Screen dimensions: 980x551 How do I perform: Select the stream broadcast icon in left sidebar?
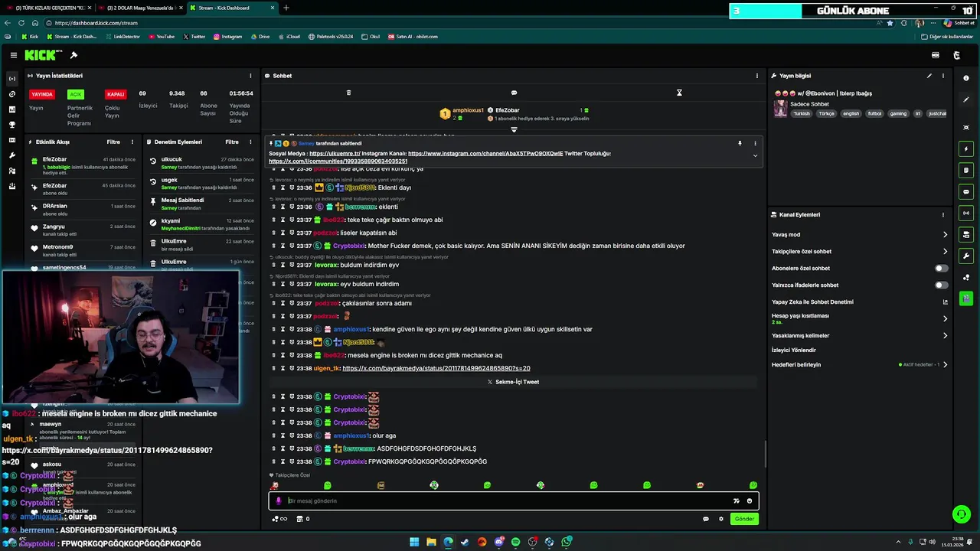(12, 79)
